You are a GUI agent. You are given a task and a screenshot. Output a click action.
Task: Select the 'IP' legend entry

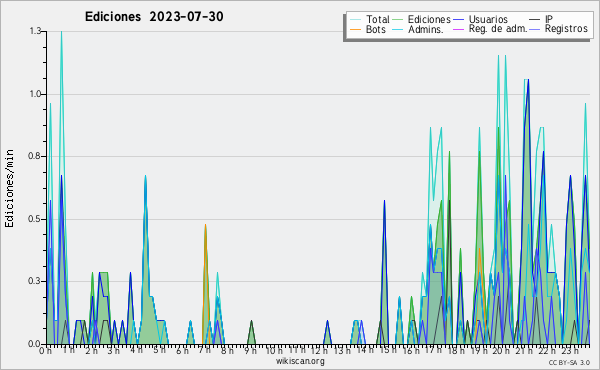point(549,19)
